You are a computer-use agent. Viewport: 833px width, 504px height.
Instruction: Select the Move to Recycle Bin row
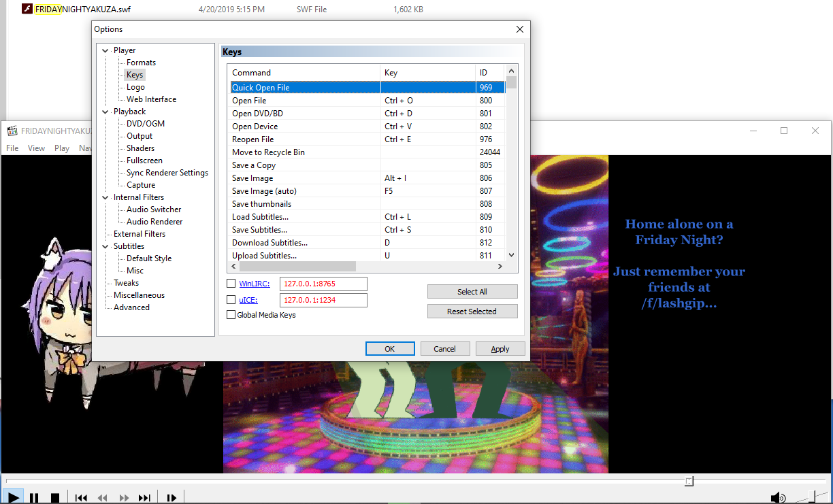(x=367, y=152)
